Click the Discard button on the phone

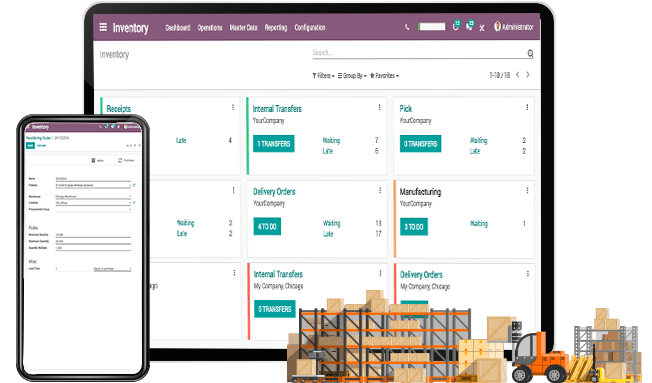(x=42, y=146)
